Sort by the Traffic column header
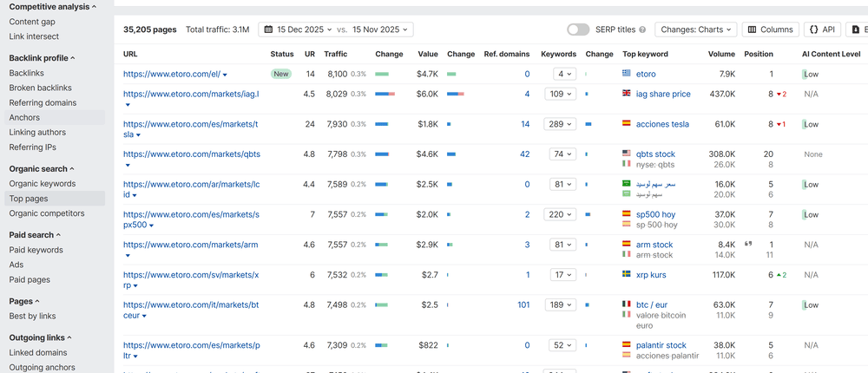Viewport: 868px width, 373px height. point(335,55)
